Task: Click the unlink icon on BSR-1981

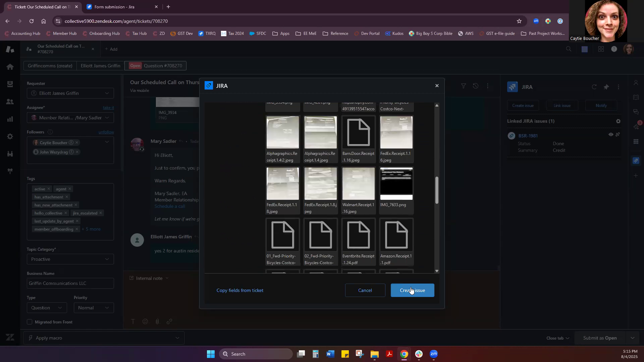Action: click(618, 135)
